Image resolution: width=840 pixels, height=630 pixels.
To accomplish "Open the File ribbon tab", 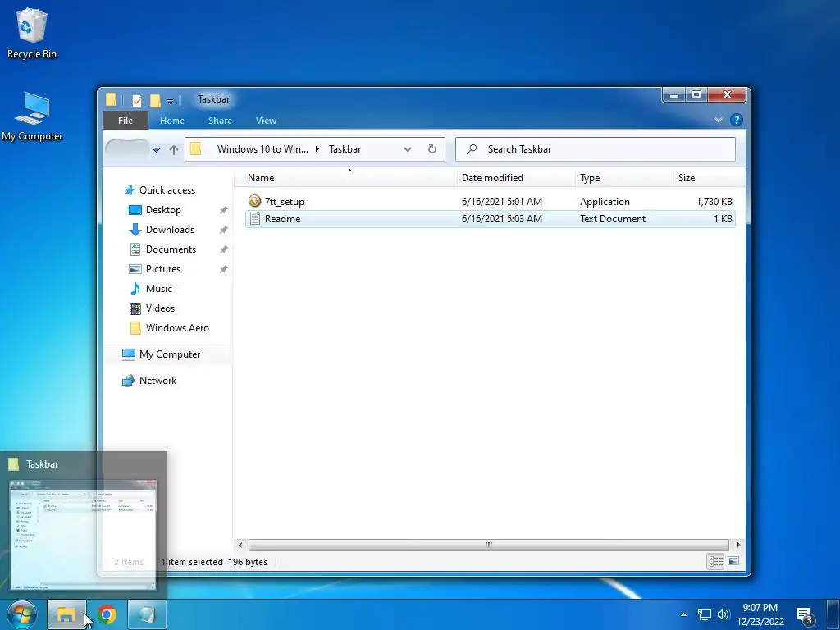I will (x=126, y=121).
